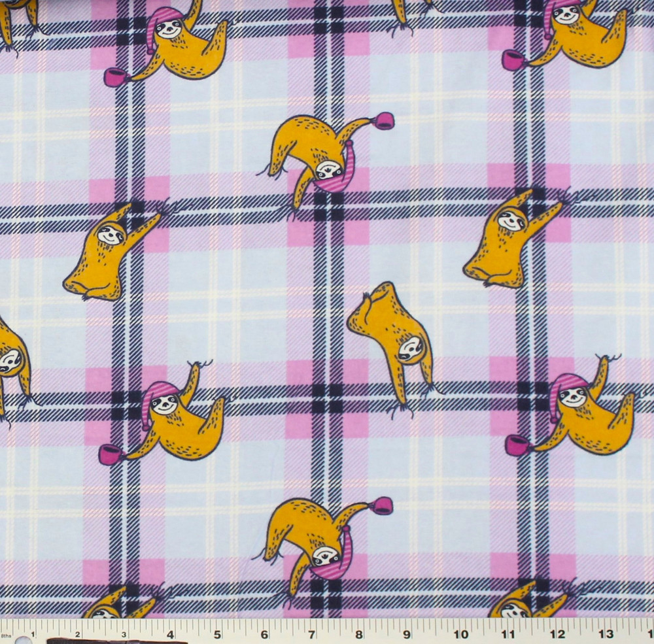Click the ruler number 2
This screenshot has width=654, height=644.
pyautogui.click(x=78, y=635)
